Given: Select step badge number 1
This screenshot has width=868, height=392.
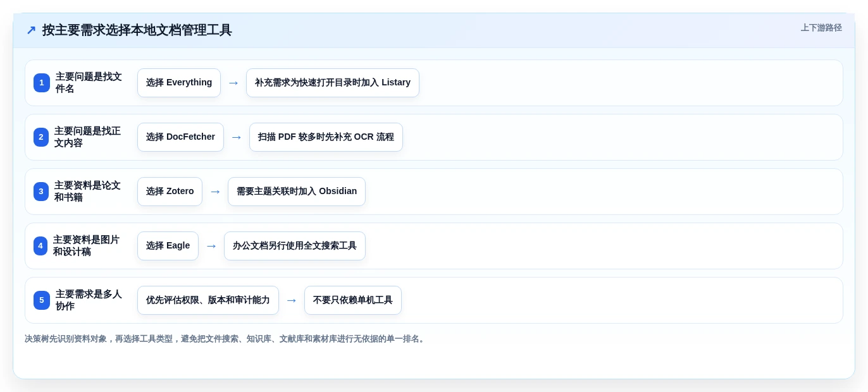Looking at the screenshot, I should click(42, 83).
